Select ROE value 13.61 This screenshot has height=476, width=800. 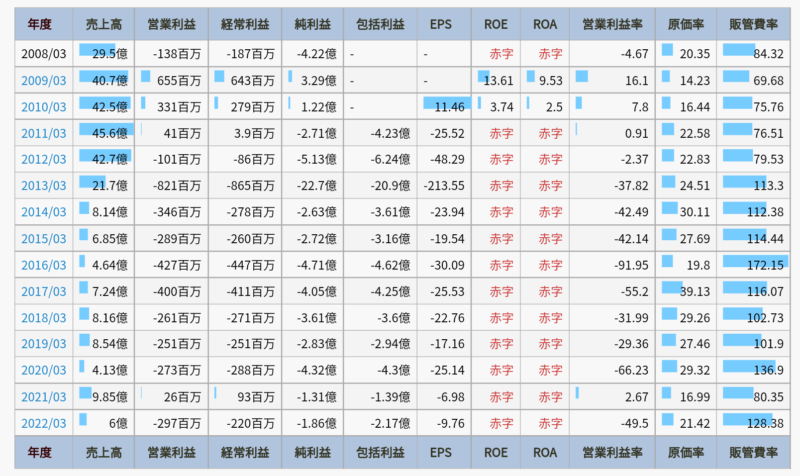[498, 81]
